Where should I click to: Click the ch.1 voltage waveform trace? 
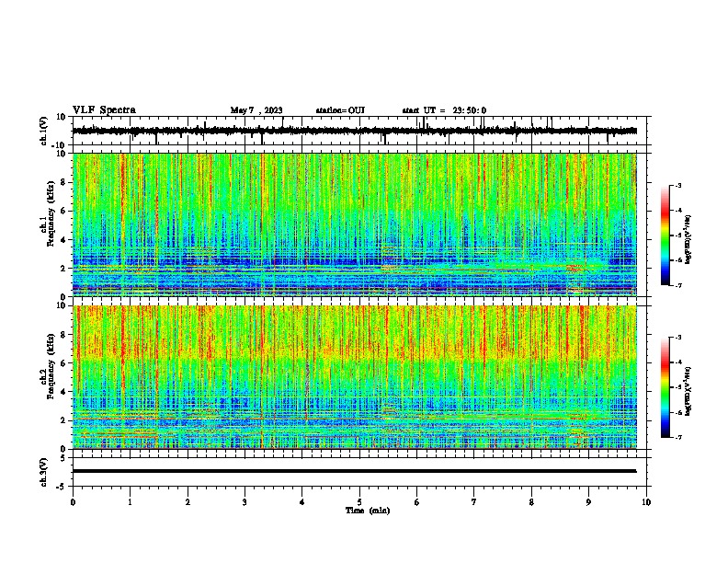354,131
